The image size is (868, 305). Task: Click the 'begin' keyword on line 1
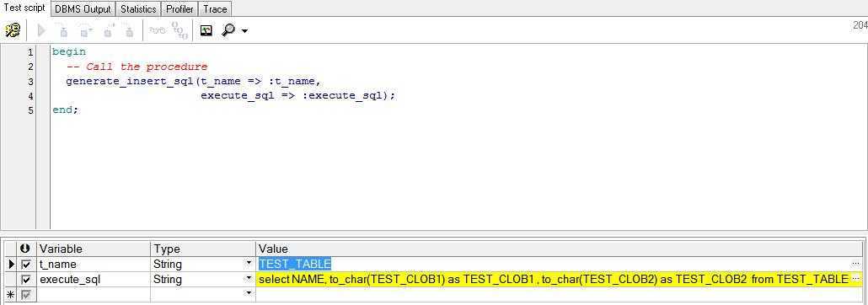(68, 51)
